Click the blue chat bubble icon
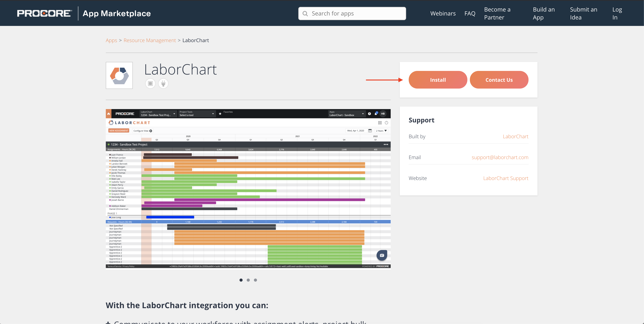The image size is (644, 324). pos(382,255)
